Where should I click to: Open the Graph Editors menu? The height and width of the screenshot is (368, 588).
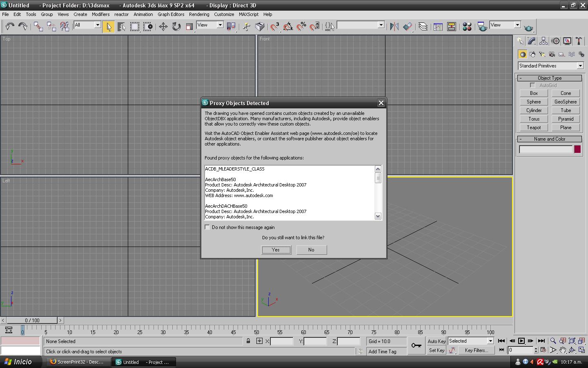[171, 14]
